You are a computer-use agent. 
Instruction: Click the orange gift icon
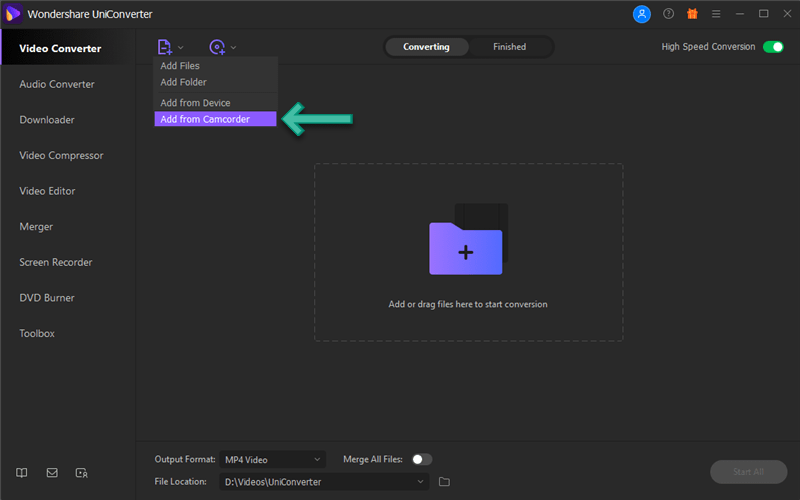(692, 14)
